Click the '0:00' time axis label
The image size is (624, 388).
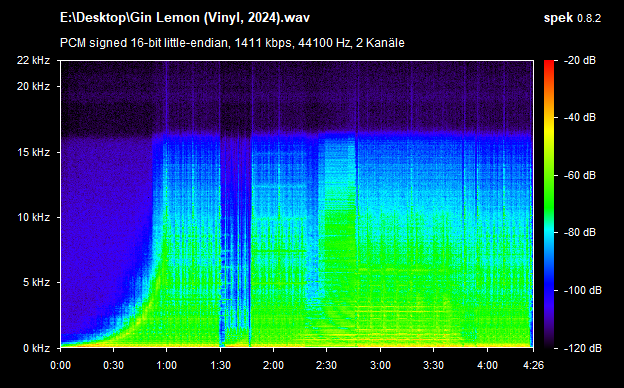tap(60, 365)
